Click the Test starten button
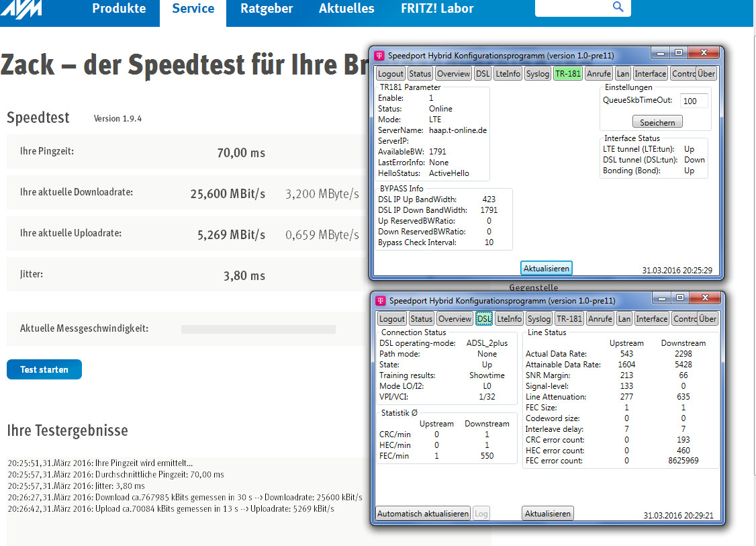The width and height of the screenshot is (756, 546). point(44,369)
